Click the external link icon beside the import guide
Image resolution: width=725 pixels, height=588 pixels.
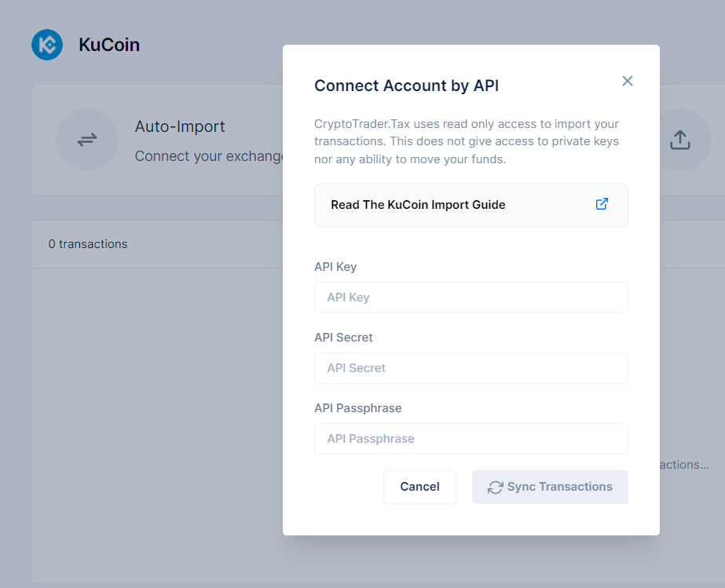pyautogui.click(x=602, y=203)
